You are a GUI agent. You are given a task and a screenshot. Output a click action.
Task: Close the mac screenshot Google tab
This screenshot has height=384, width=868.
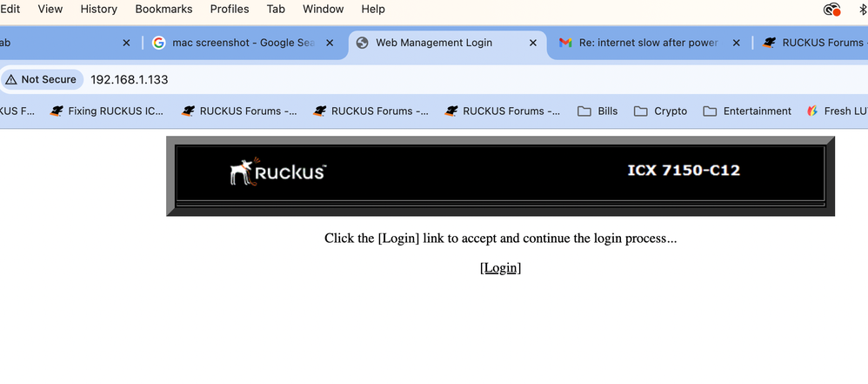[x=332, y=43]
